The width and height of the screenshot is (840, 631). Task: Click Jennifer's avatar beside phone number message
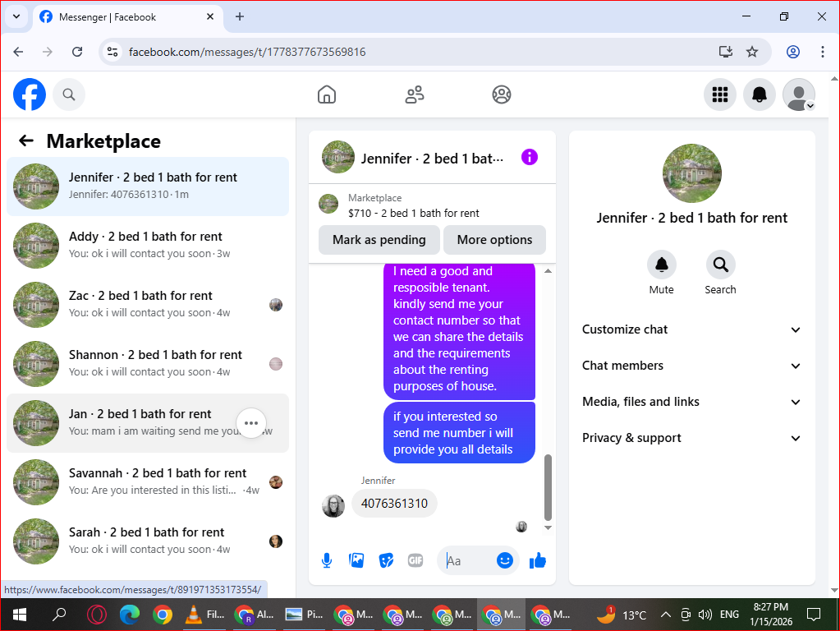pyautogui.click(x=333, y=505)
